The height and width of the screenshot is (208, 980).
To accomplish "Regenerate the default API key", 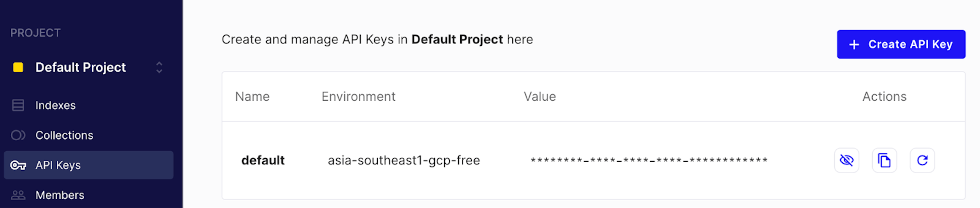I will [922, 161].
